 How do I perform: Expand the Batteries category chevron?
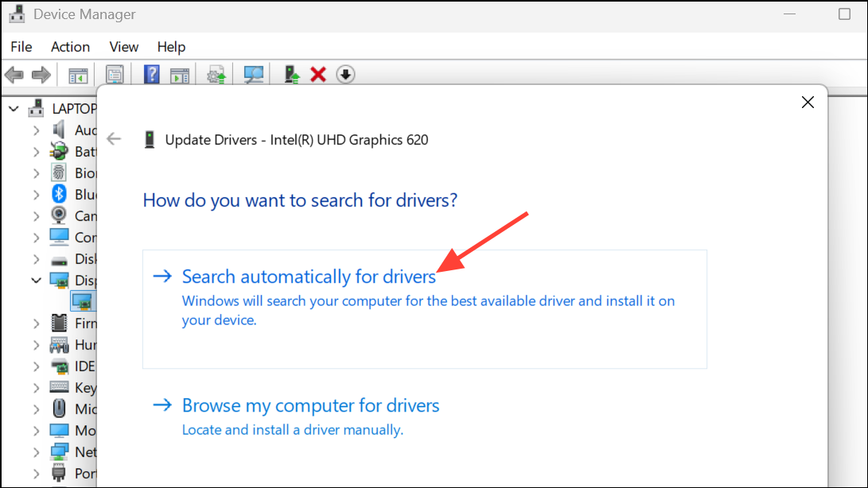pos(36,152)
